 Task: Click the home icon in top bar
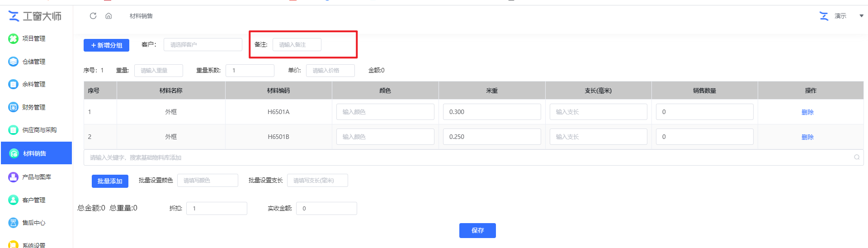[108, 16]
